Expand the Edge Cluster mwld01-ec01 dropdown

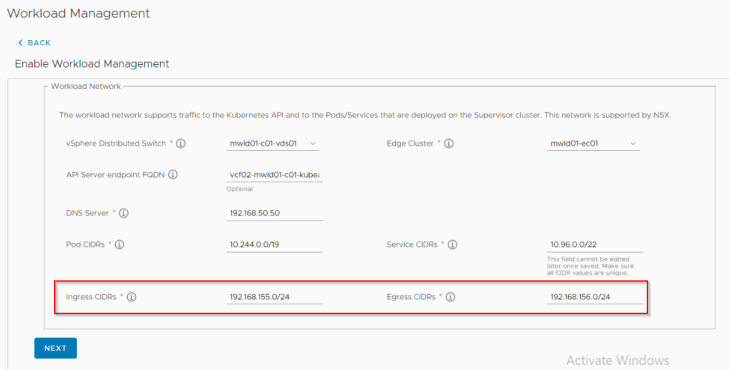click(593, 144)
